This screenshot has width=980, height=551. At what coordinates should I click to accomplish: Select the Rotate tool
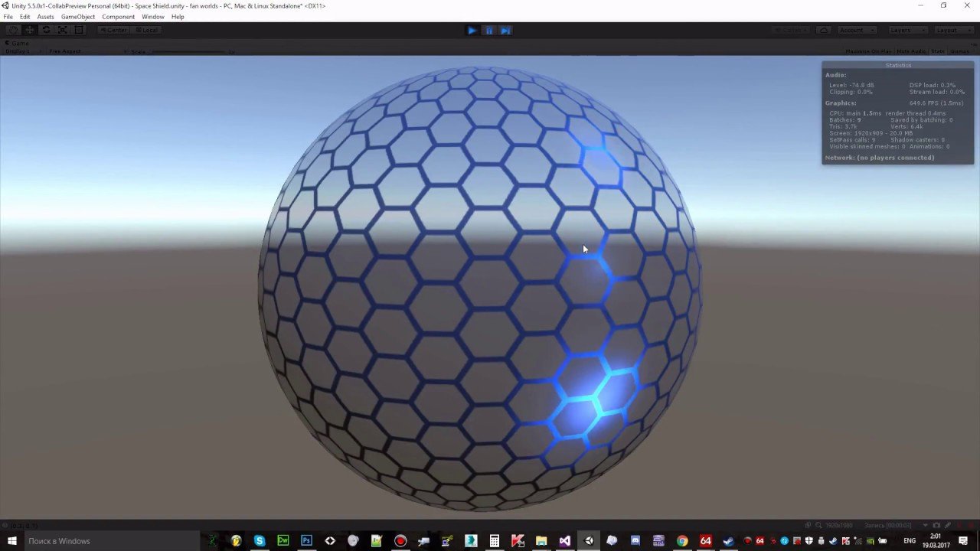point(46,30)
